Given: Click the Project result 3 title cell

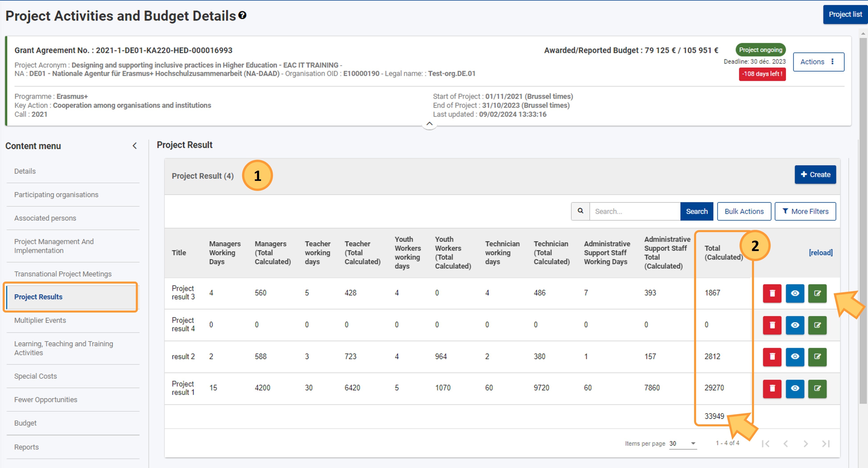Looking at the screenshot, I should coord(183,293).
